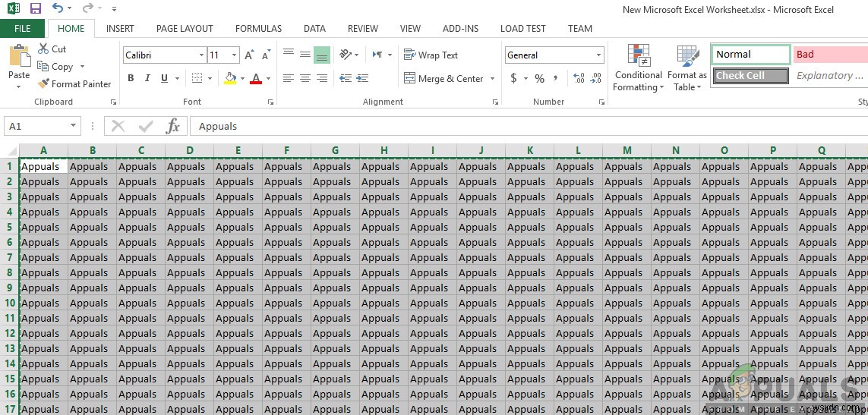The height and width of the screenshot is (415, 868).
Task: Apply the Normal cell style
Action: click(x=750, y=54)
